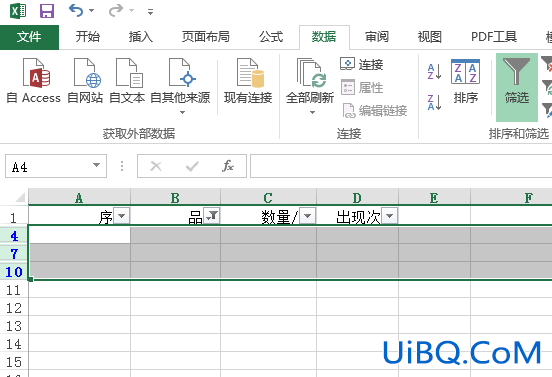The width and height of the screenshot is (552, 377).
Task: Toggle the 筛选 filter button
Action: point(517,87)
